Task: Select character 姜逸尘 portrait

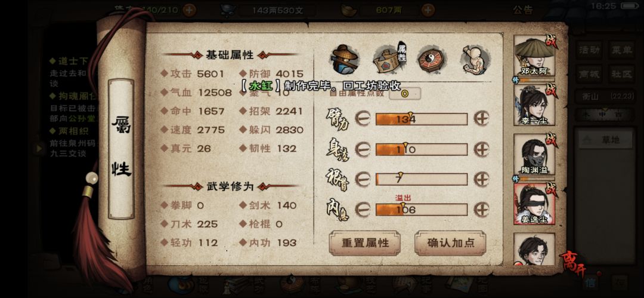Action: tap(534, 204)
